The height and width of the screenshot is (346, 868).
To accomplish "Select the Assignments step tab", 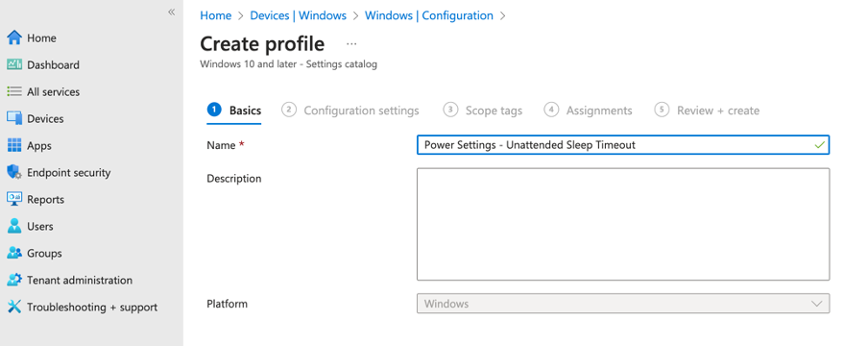I will pyautogui.click(x=588, y=111).
